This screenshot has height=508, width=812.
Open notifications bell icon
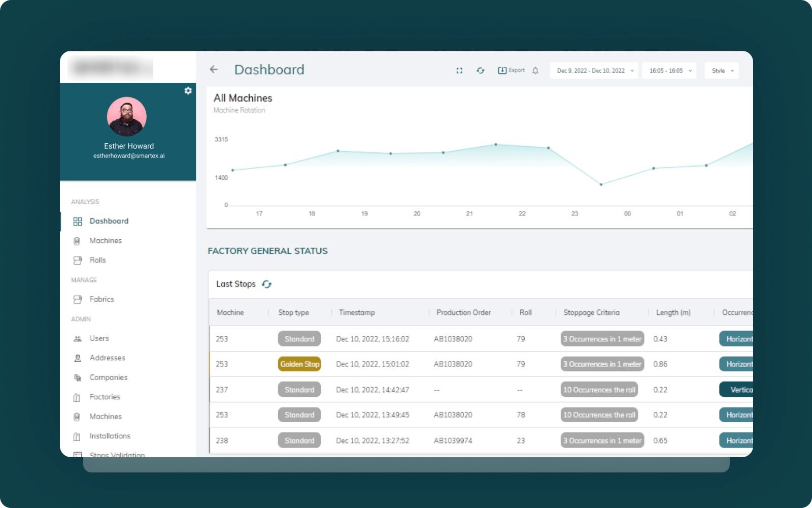point(535,71)
